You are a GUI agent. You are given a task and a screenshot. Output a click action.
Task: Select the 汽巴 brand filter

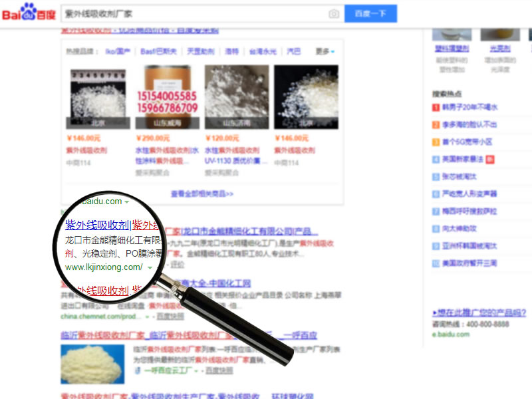pos(294,51)
